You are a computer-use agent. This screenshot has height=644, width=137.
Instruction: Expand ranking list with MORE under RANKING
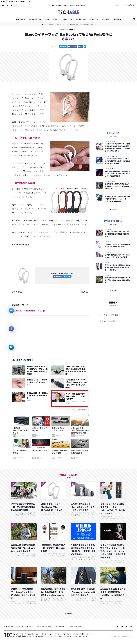pyautogui.click(x=113, y=209)
